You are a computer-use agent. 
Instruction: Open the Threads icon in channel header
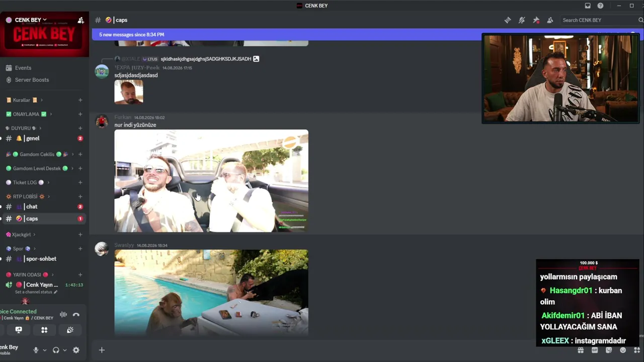[508, 20]
